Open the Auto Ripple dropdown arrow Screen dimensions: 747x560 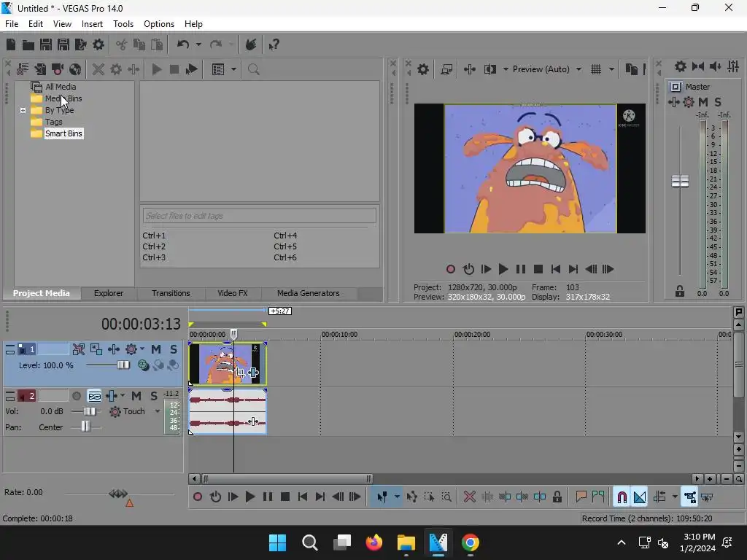pyautogui.click(x=675, y=497)
